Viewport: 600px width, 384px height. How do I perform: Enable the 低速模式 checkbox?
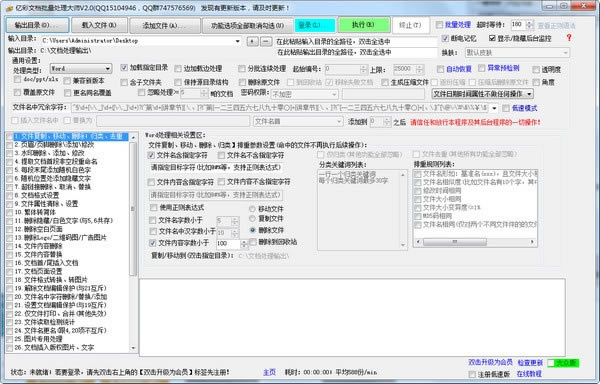506,108
